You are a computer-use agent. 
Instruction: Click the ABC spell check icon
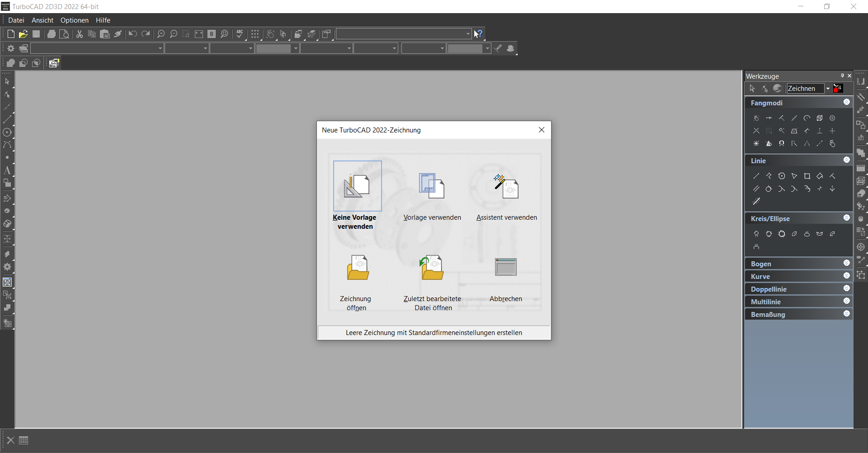(240, 34)
